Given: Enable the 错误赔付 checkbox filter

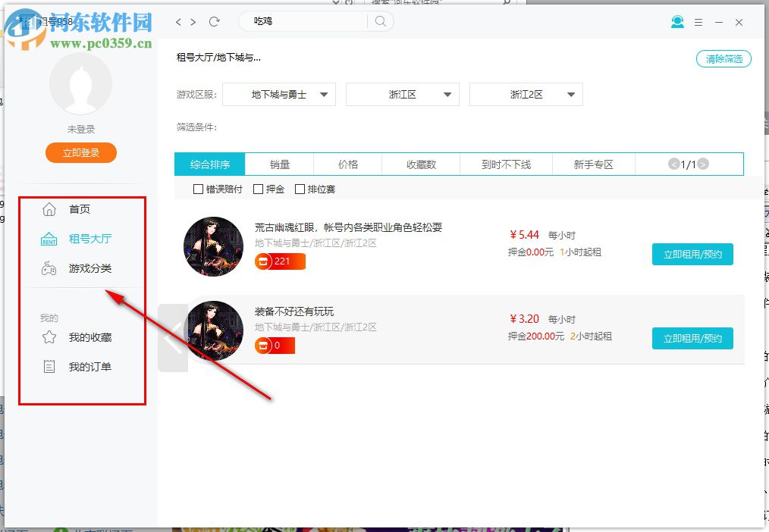Looking at the screenshot, I should point(199,189).
